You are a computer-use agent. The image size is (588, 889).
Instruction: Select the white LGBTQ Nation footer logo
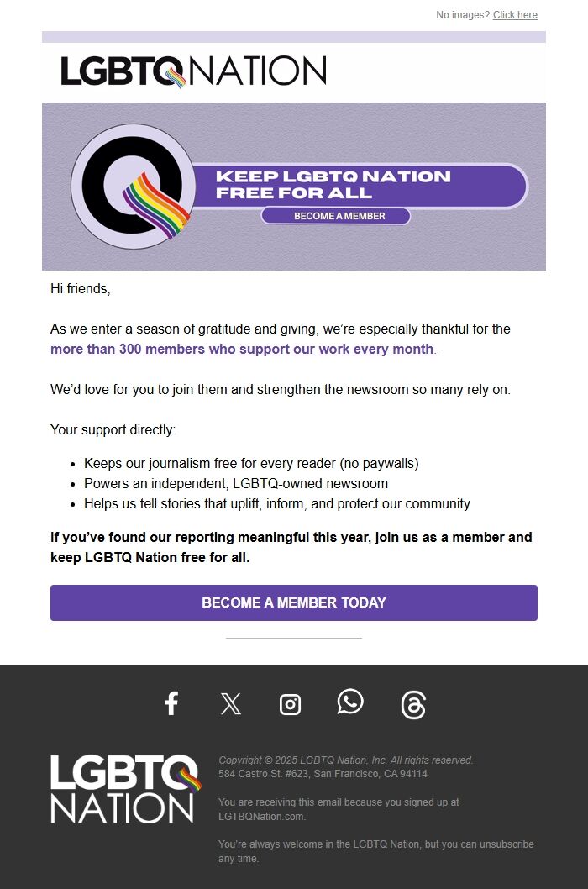[124, 788]
